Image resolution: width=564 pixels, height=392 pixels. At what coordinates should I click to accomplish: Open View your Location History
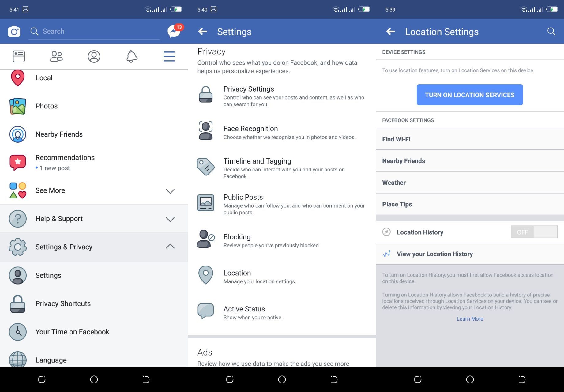tap(470, 254)
